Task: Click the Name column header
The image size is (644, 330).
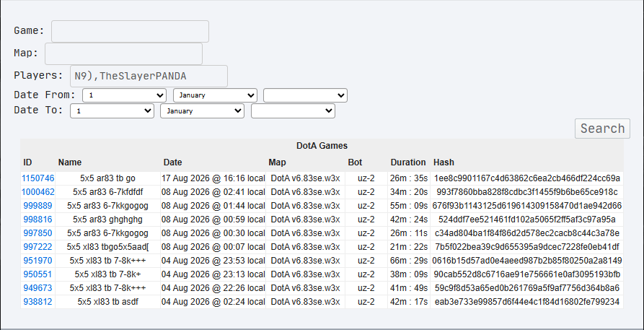Action: click(x=70, y=162)
